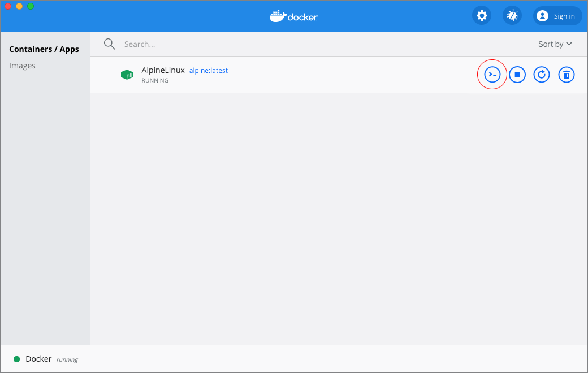Screen dimensions: 588x373
Task: Click the green container icon
Action: point(127,75)
